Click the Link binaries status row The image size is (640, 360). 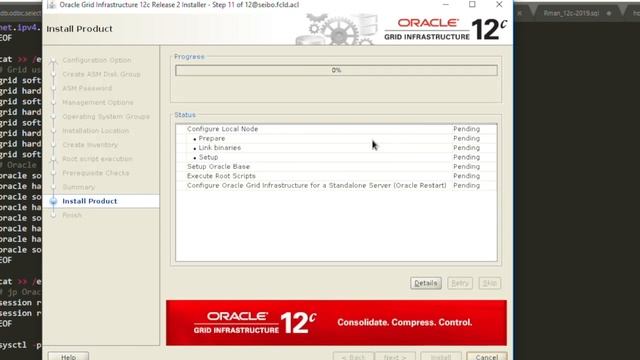click(x=336, y=148)
